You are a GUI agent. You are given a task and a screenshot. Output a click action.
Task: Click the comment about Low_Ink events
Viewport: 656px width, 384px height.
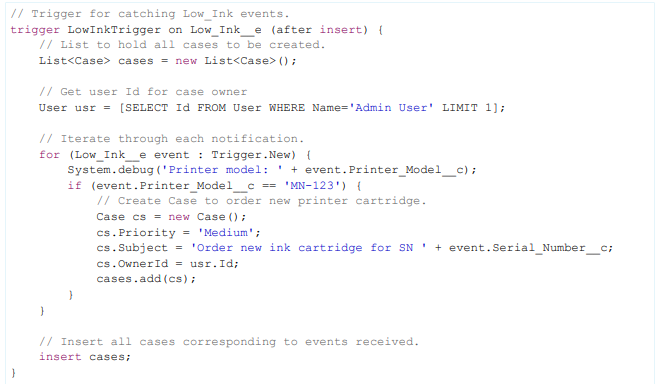tap(150, 14)
